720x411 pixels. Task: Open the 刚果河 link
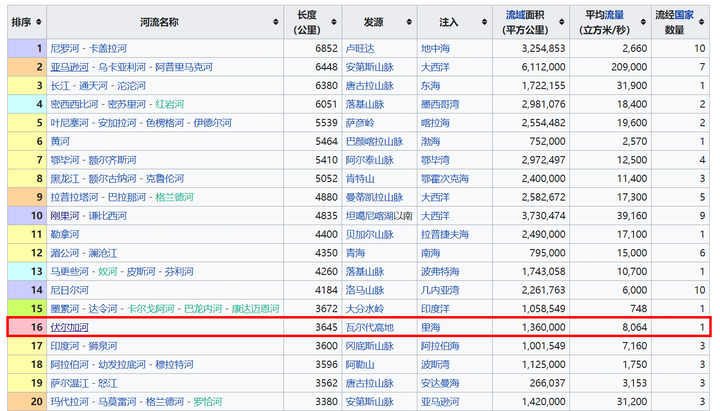pos(65,216)
